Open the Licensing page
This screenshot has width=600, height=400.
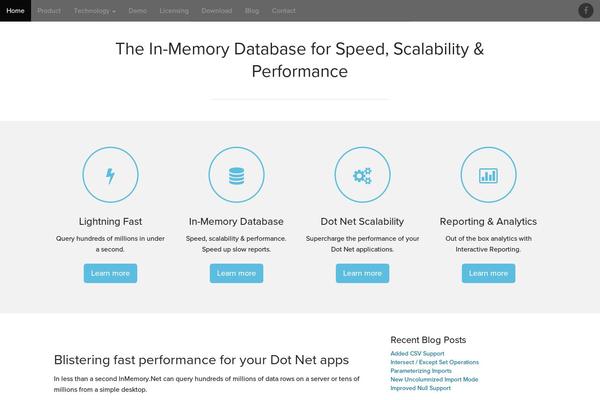pyautogui.click(x=174, y=11)
